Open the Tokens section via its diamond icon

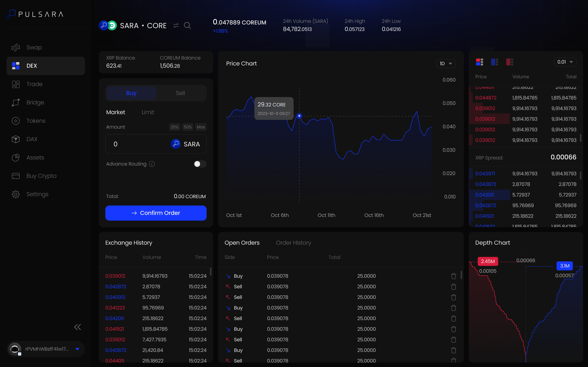click(x=16, y=121)
